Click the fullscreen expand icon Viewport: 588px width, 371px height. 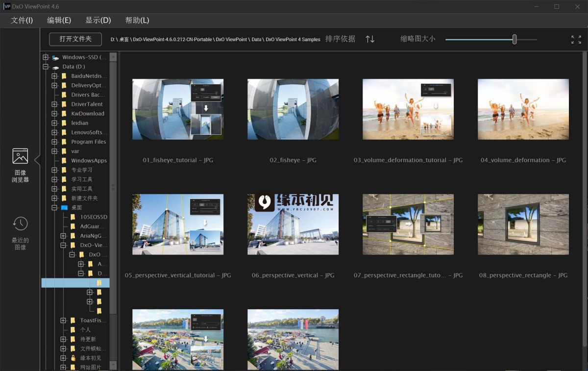click(x=576, y=39)
